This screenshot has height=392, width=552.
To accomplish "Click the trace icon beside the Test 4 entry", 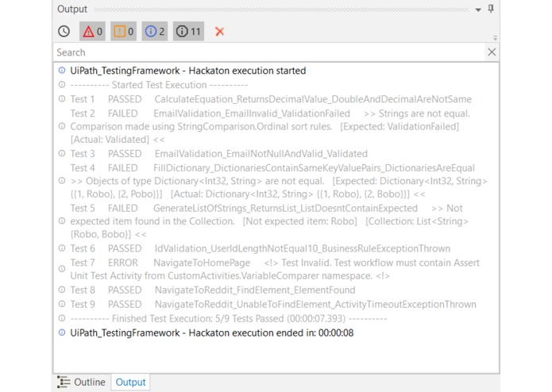I will (x=62, y=181).
